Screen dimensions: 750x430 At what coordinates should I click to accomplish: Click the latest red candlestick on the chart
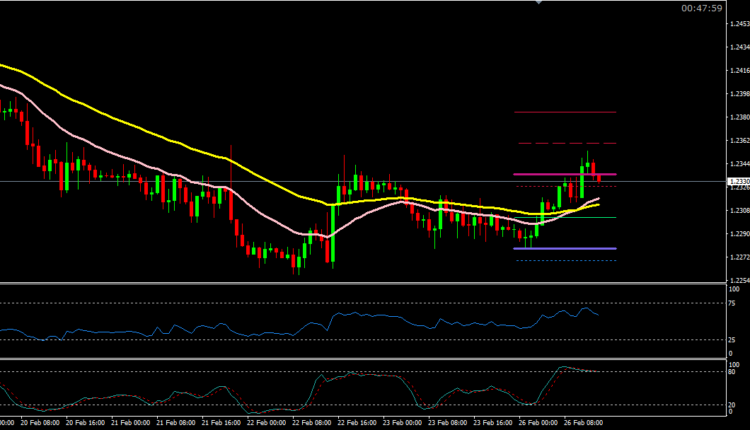[x=598, y=177]
